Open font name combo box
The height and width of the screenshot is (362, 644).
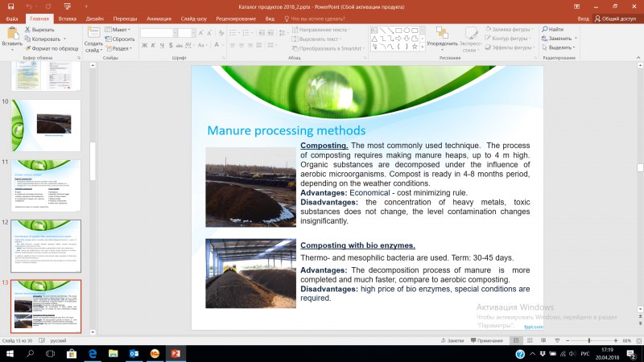(x=159, y=33)
